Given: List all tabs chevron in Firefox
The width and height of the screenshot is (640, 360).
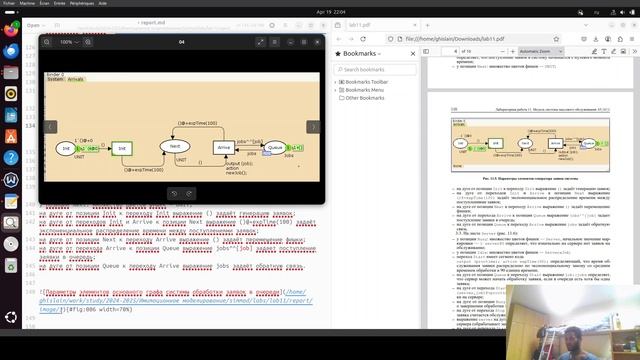Looking at the screenshot, I should [586, 25].
